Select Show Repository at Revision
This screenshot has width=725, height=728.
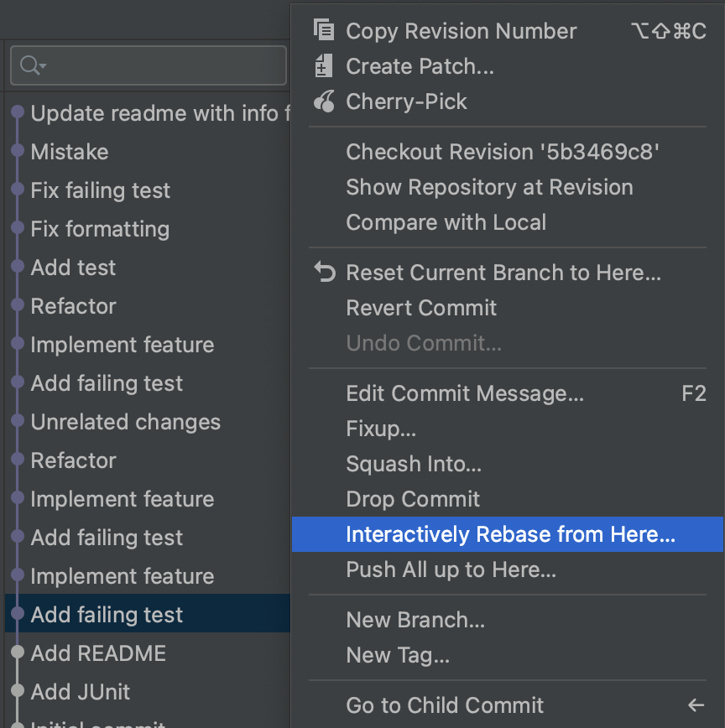click(489, 187)
